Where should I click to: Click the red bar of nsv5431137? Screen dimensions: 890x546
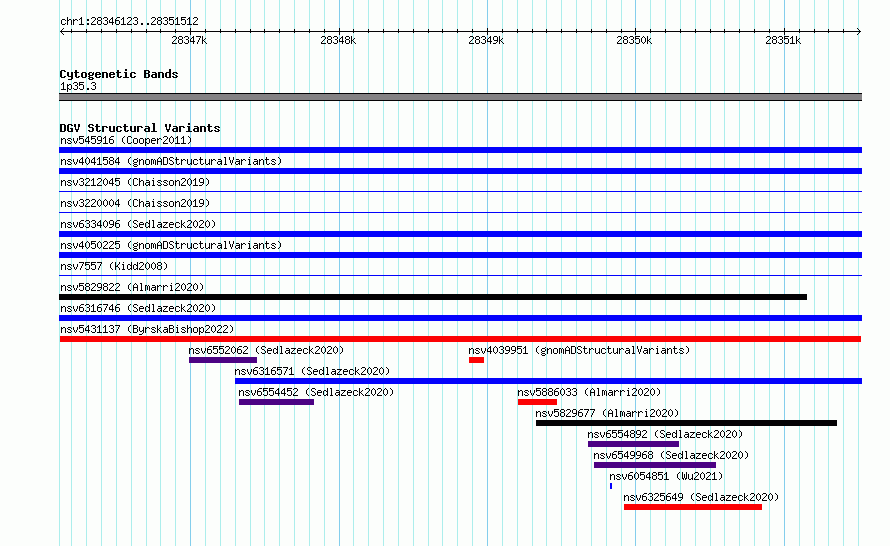[x=460, y=339]
